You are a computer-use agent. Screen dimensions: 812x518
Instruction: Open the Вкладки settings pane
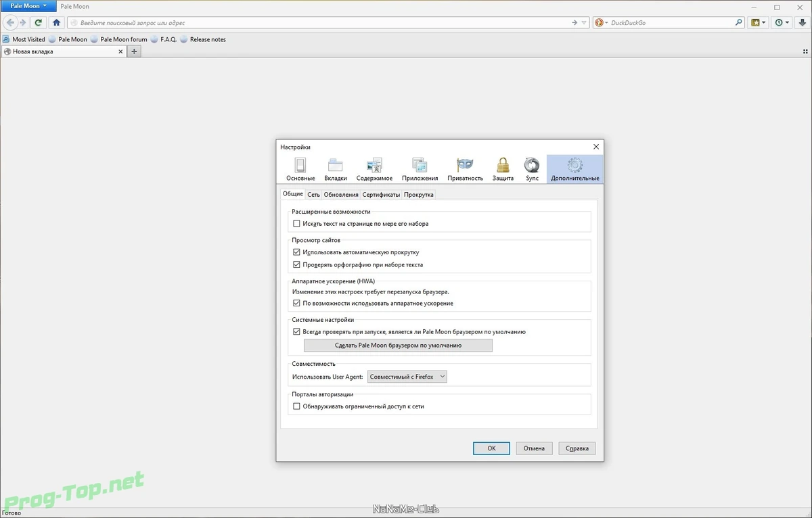[336, 170]
